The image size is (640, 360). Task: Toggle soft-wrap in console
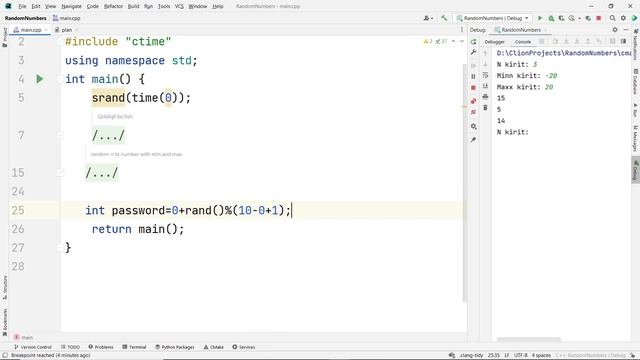point(485,75)
